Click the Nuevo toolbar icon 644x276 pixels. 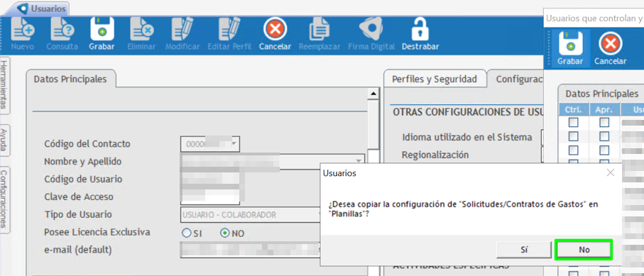point(23,33)
